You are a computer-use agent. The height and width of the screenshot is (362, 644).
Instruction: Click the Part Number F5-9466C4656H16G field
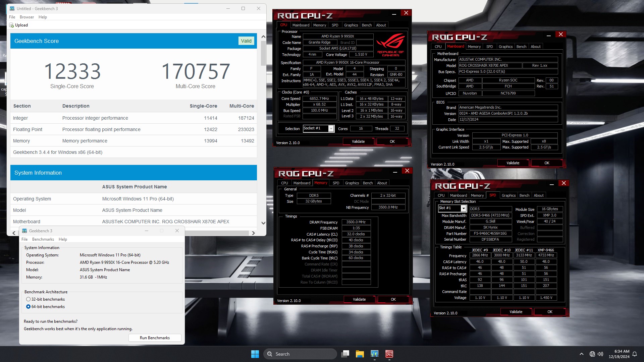click(490, 233)
